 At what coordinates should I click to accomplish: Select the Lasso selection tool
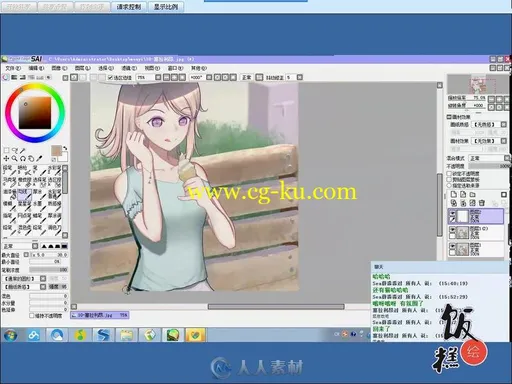click(14, 151)
